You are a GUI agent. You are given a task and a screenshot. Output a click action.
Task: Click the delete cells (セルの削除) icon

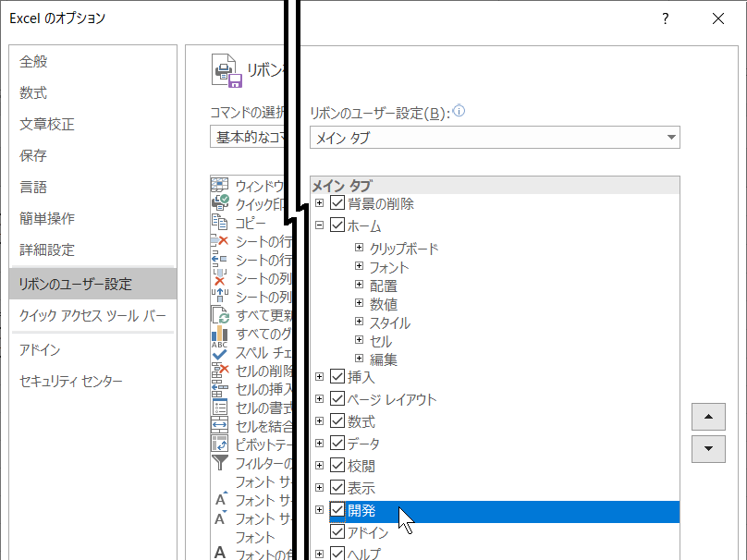(220, 370)
